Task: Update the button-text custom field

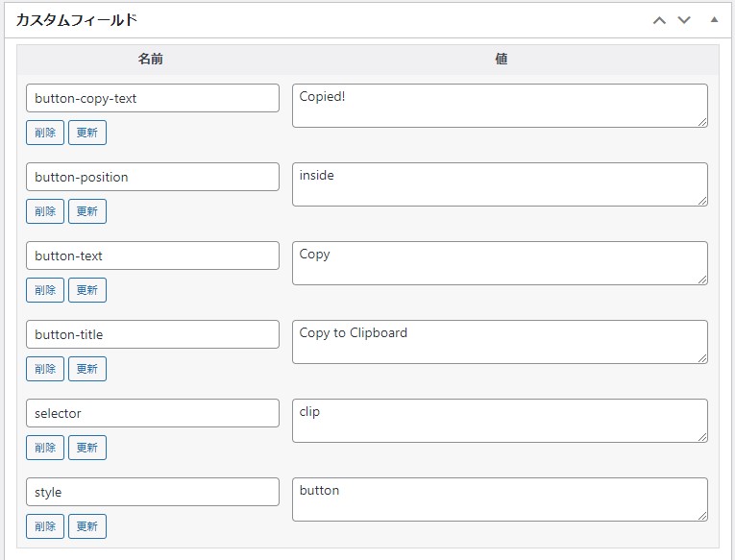Action: coord(87,290)
